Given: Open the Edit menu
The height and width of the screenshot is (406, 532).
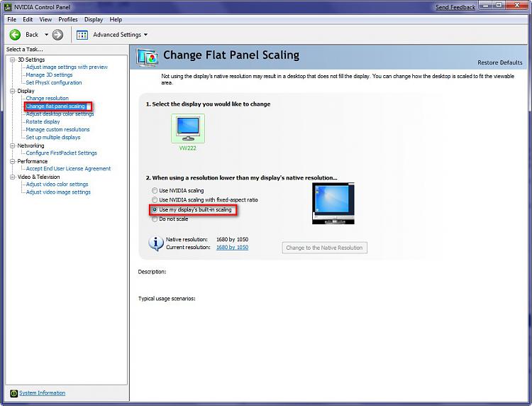Looking at the screenshot, I should click(28, 19).
